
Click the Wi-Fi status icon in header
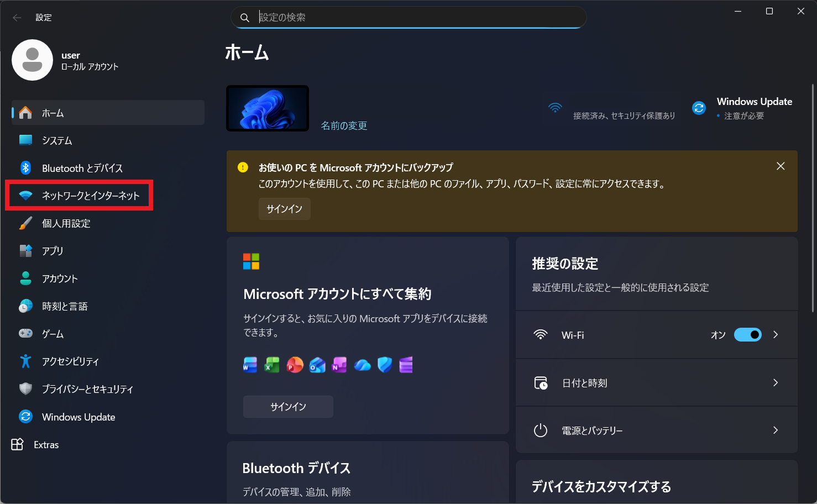click(555, 108)
